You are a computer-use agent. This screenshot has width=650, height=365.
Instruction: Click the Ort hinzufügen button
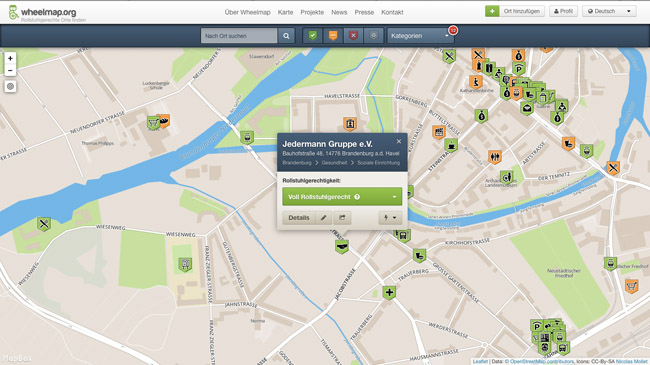(x=515, y=11)
